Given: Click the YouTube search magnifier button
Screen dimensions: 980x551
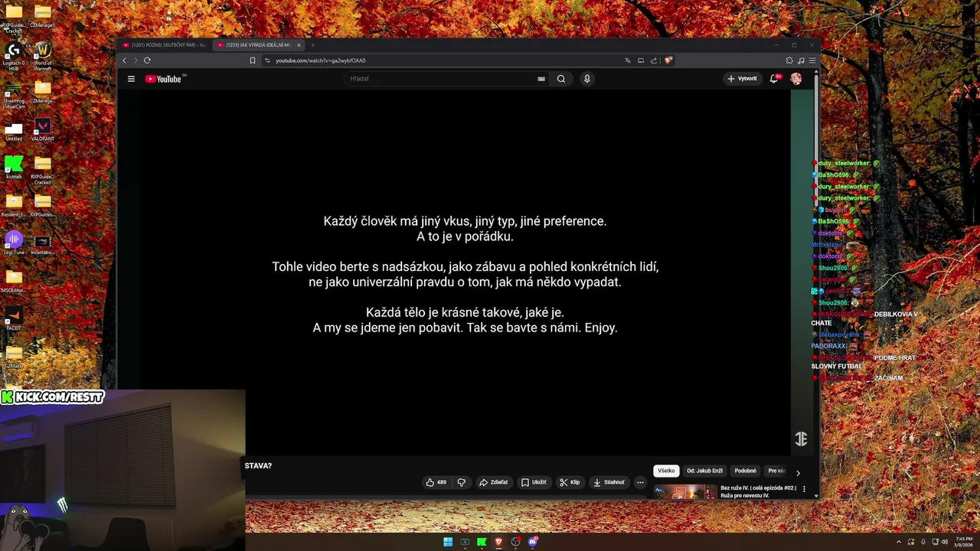Looking at the screenshot, I should pos(561,79).
